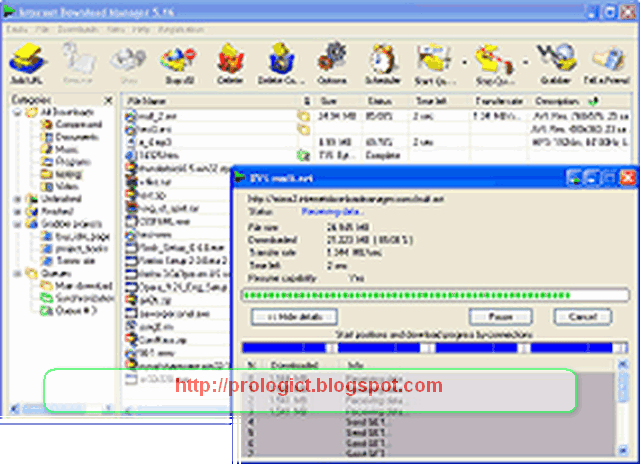Select the Queue # 3 item
The image size is (640, 464).
point(69,311)
